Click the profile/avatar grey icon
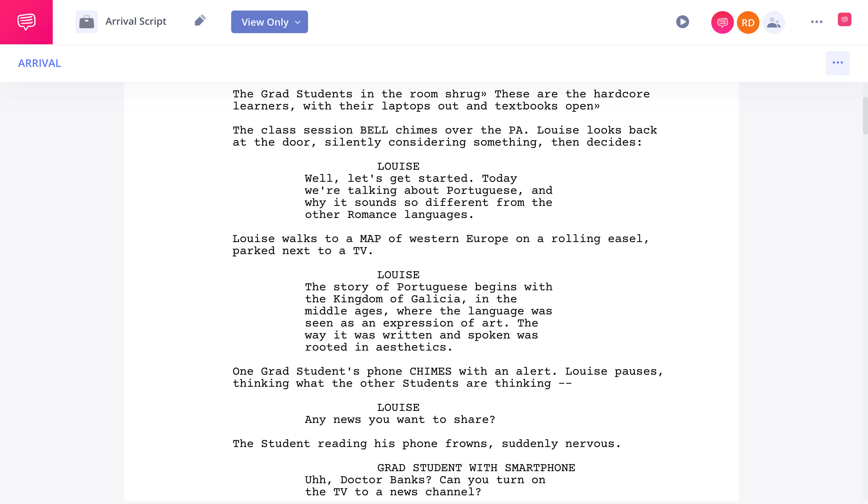868x504 pixels. (774, 22)
